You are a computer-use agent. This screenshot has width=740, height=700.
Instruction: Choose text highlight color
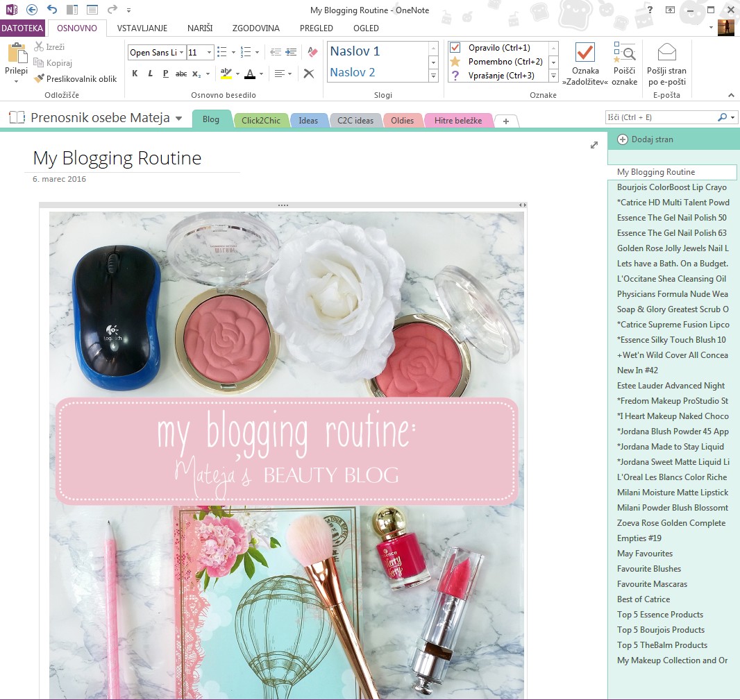(x=226, y=74)
